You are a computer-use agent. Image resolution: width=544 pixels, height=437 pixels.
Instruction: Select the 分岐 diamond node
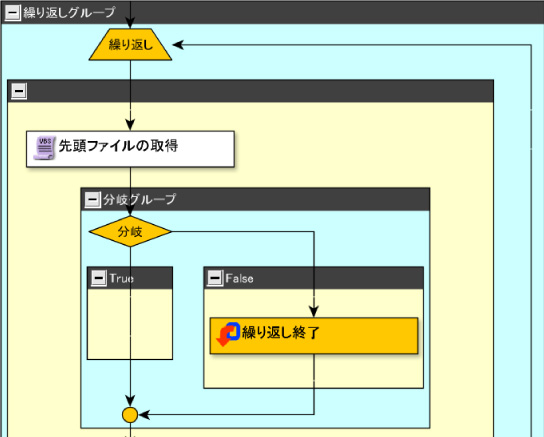point(130,231)
